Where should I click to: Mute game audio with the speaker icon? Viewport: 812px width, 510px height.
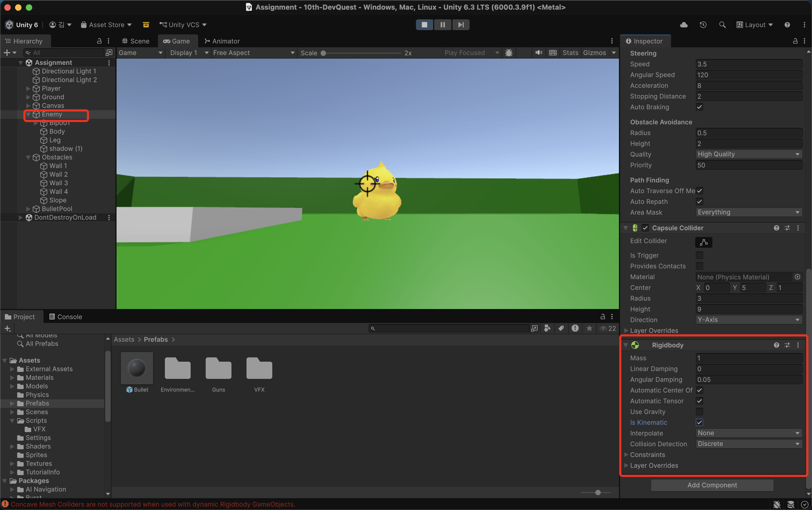tap(539, 53)
